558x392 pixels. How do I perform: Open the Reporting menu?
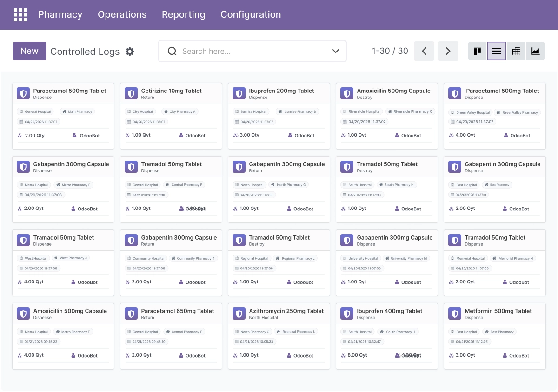pyautogui.click(x=184, y=14)
